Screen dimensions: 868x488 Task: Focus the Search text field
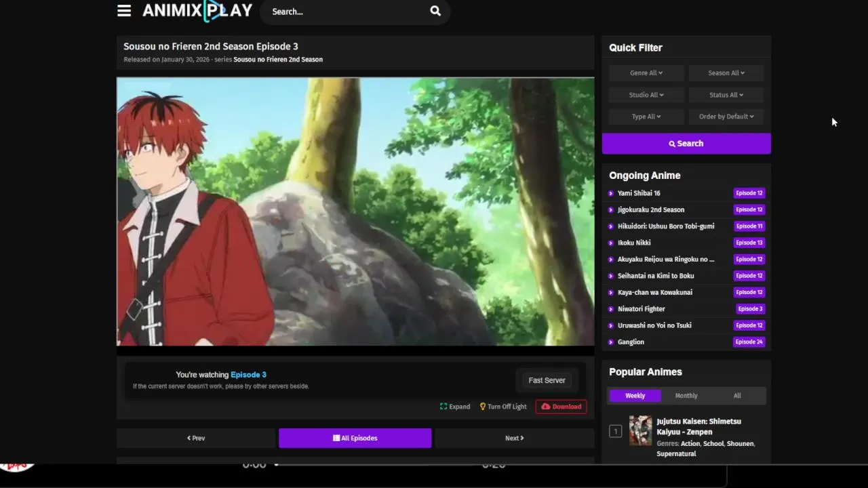coord(346,12)
